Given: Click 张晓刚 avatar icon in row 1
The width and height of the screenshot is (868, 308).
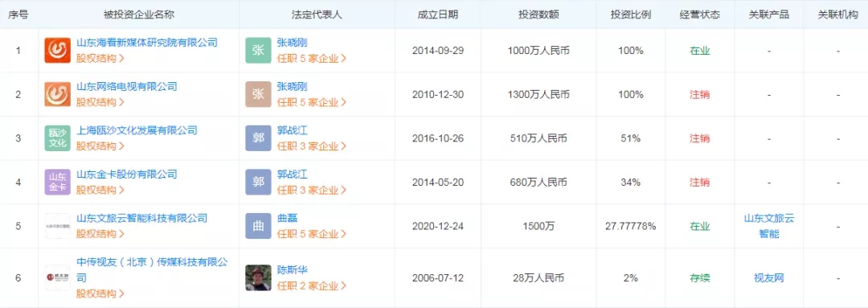Looking at the screenshot, I should point(259,51).
